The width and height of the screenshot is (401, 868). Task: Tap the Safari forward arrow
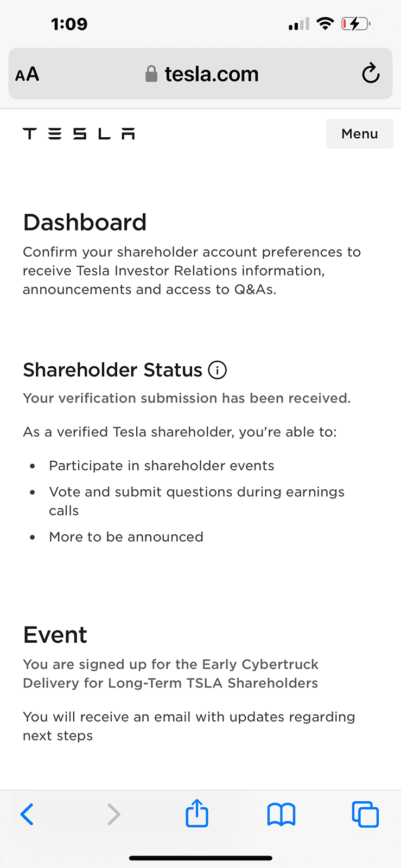point(113,814)
